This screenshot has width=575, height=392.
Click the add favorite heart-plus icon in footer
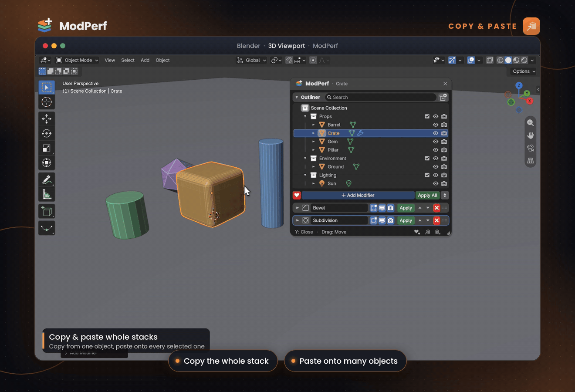tap(417, 232)
